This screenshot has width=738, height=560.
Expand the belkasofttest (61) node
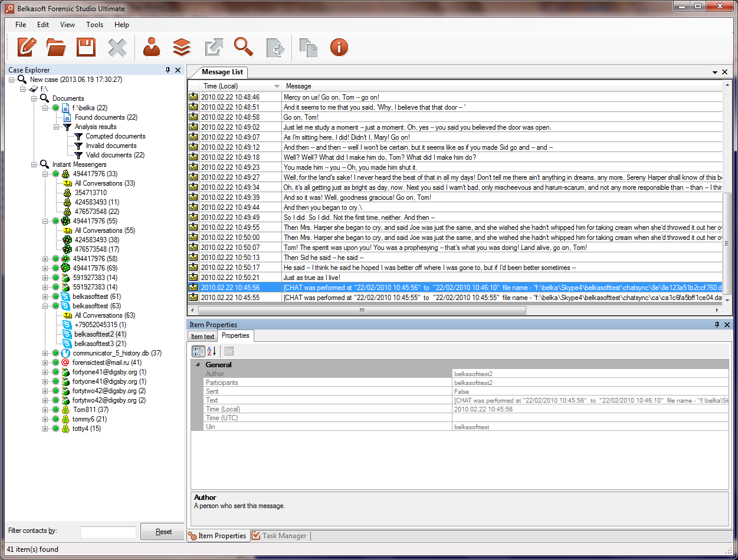tap(45, 297)
